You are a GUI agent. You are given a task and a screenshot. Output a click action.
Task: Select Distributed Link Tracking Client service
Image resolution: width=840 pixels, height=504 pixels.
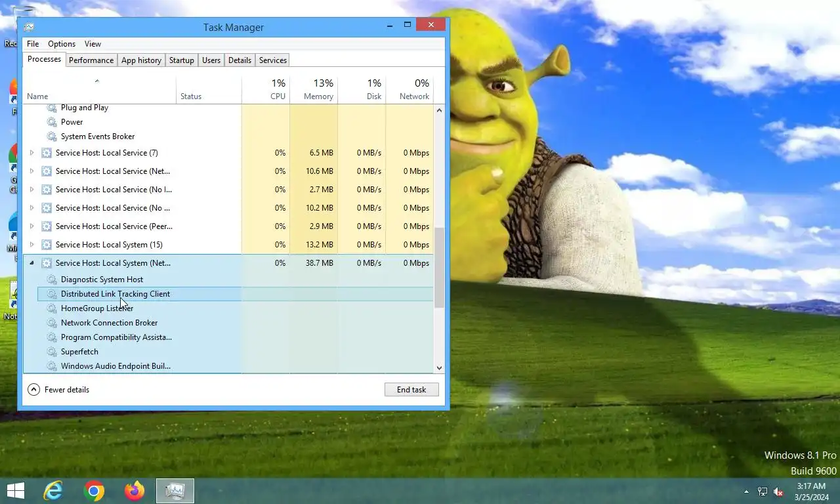(236, 294)
